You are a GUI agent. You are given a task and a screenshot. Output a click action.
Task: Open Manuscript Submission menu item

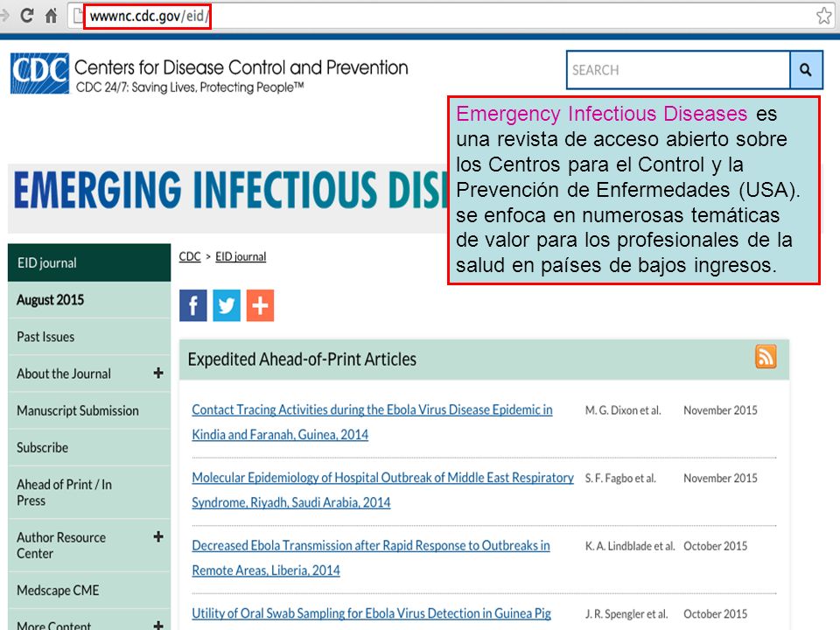[x=89, y=410]
